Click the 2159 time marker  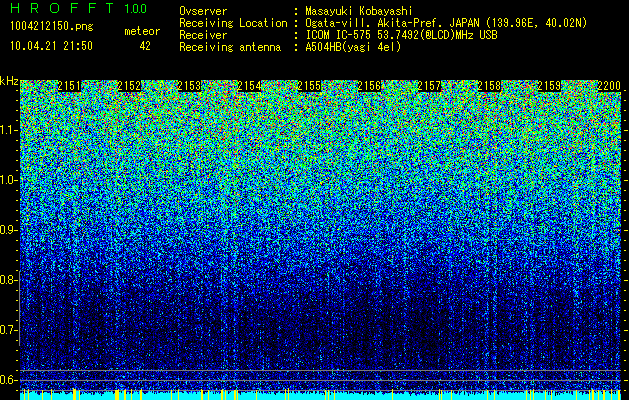(549, 86)
